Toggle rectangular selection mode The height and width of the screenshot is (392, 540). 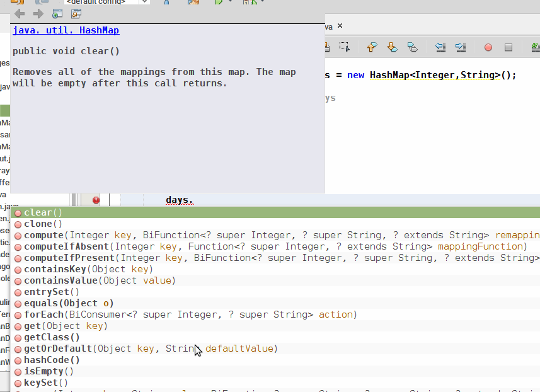(345, 47)
